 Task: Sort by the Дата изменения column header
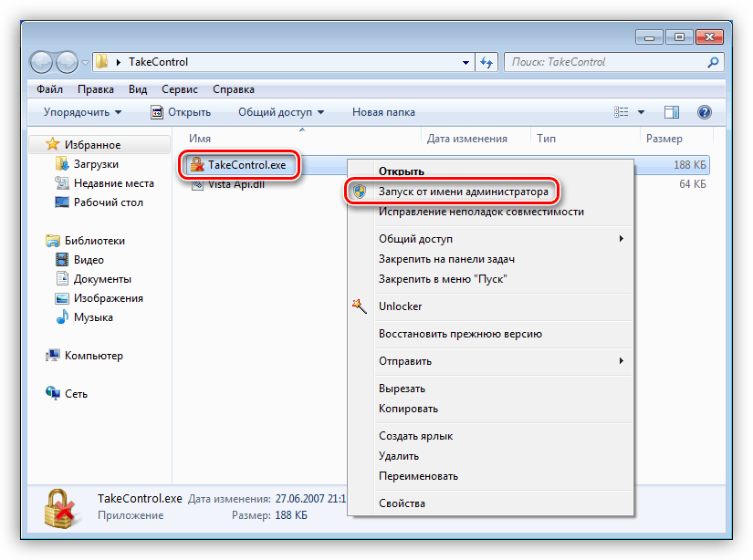tap(466, 139)
